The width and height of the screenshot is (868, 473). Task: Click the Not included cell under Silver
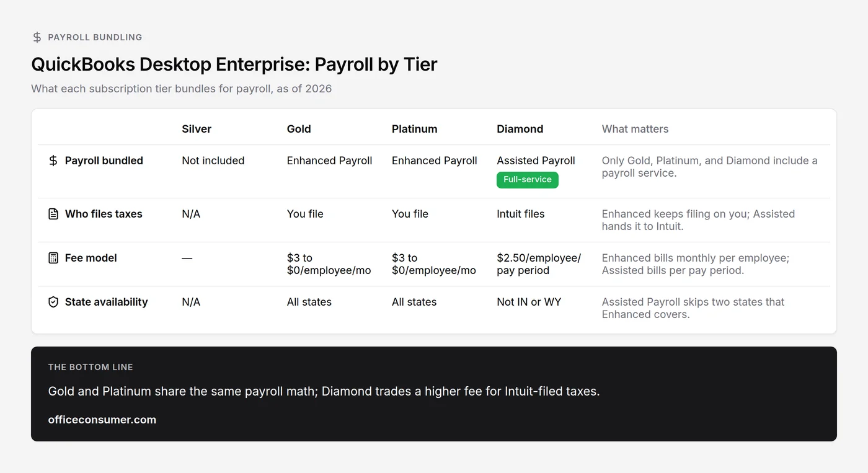coord(213,161)
